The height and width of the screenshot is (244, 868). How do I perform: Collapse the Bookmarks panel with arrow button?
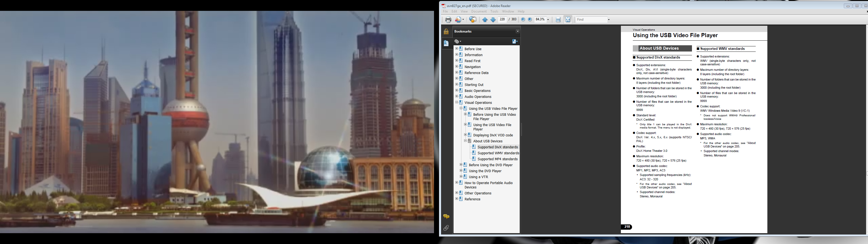click(518, 31)
